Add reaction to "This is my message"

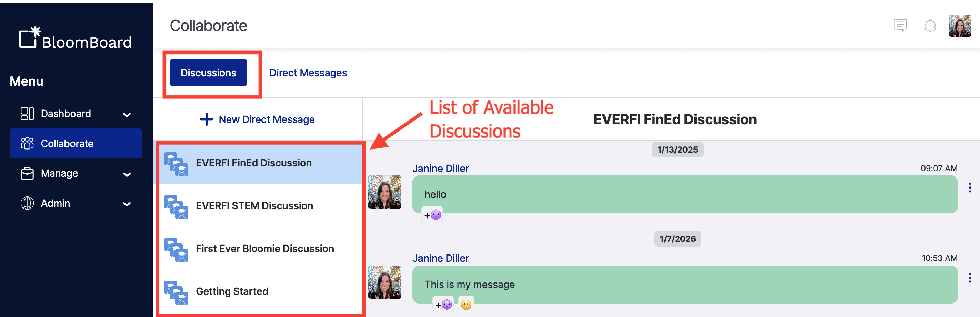coord(443,305)
